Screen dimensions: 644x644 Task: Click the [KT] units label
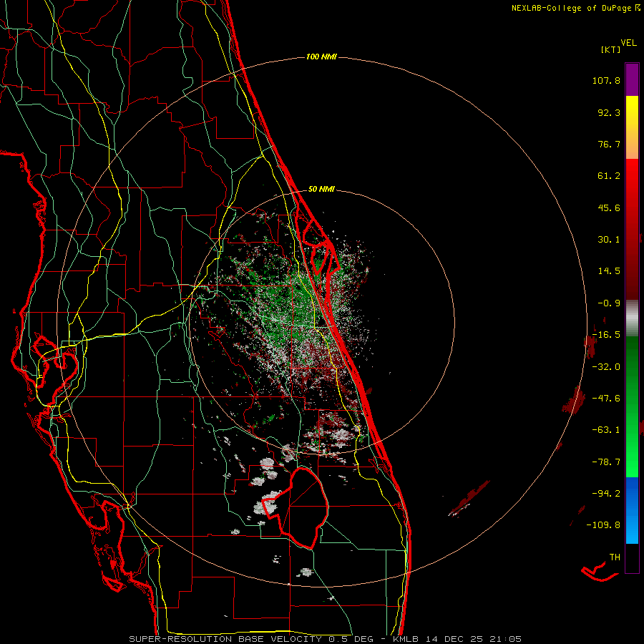[x=611, y=49]
